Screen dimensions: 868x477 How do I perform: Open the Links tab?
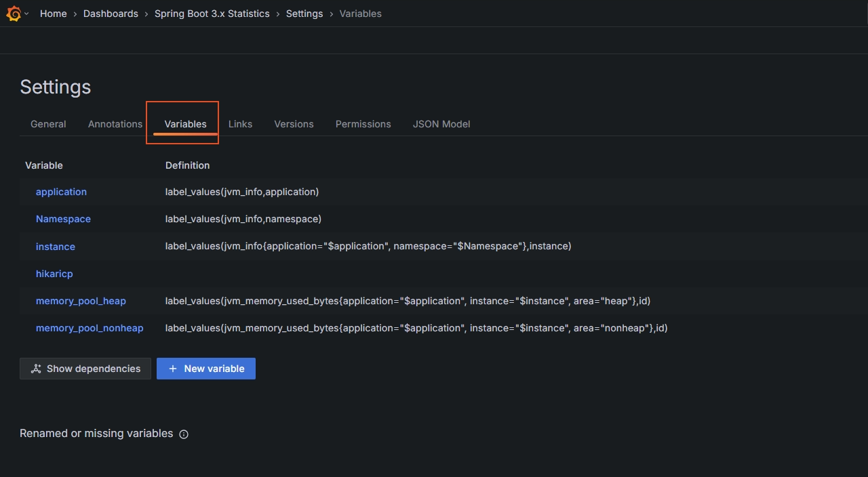(240, 124)
